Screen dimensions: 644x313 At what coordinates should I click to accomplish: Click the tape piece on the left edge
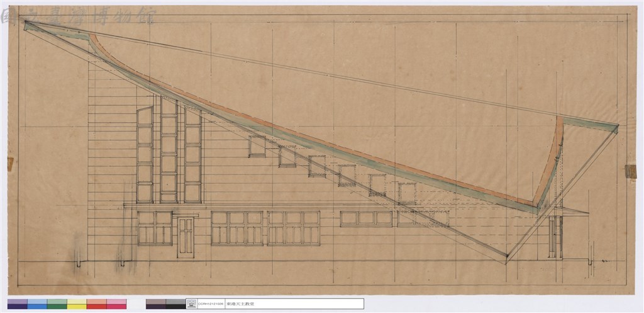click(10, 164)
